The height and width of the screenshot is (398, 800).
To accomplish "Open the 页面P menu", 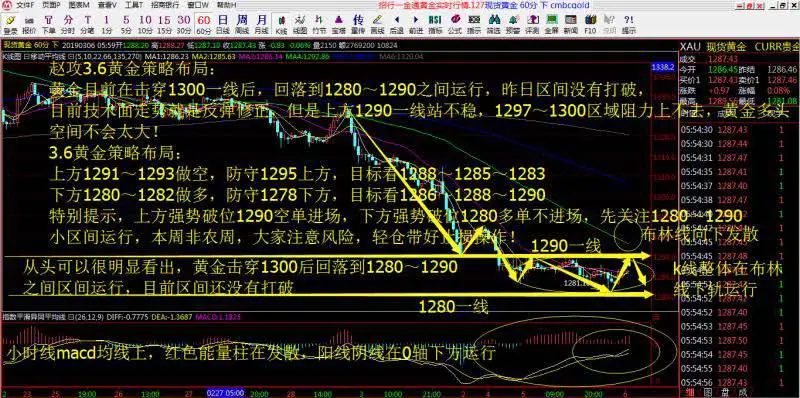I will click(x=51, y=5).
